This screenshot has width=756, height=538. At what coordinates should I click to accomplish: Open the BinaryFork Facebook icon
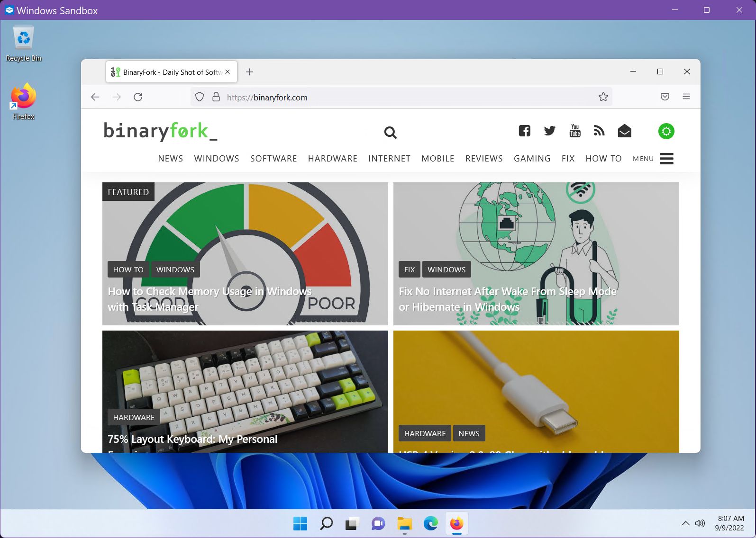pos(524,131)
